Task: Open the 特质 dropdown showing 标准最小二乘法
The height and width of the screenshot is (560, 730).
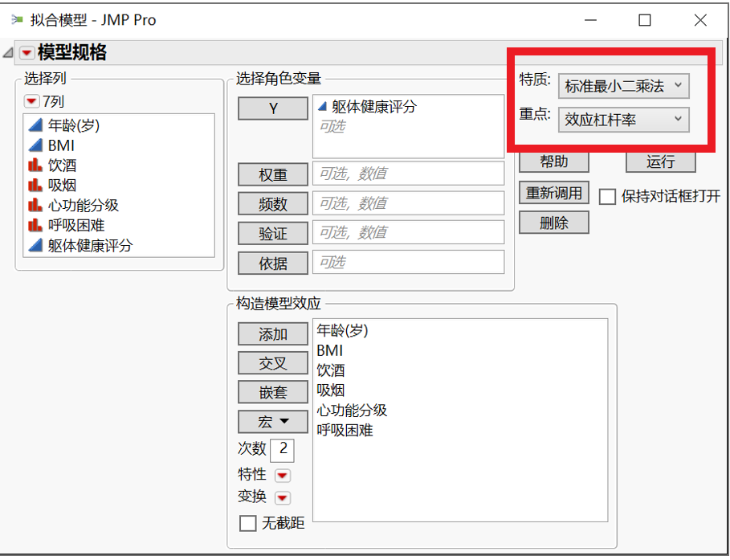Action: 623,86
